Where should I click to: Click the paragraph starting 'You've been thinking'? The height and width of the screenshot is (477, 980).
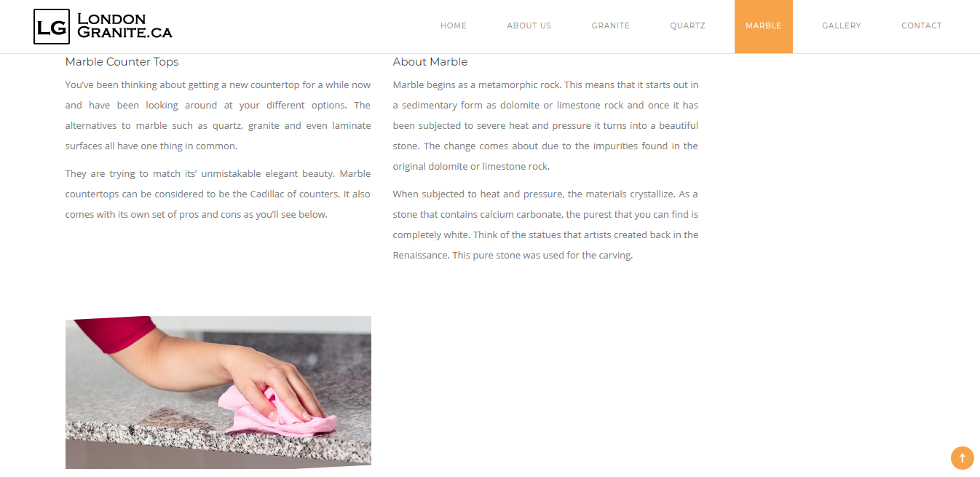218,116
